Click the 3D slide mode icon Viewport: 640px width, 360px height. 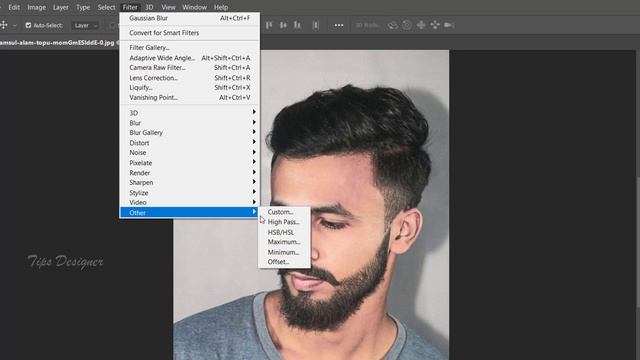435,25
